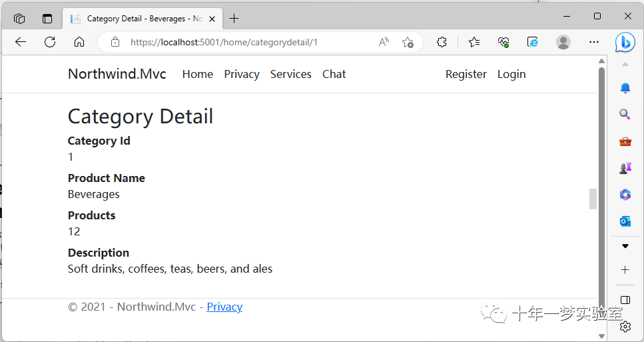
Task: Select the Beverages value text
Action: (94, 194)
